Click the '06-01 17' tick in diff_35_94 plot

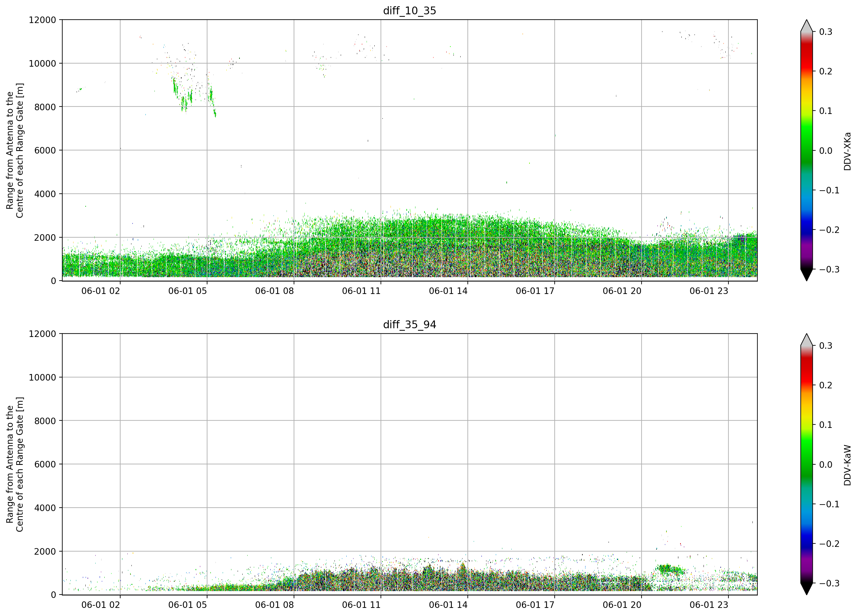pyautogui.click(x=535, y=605)
